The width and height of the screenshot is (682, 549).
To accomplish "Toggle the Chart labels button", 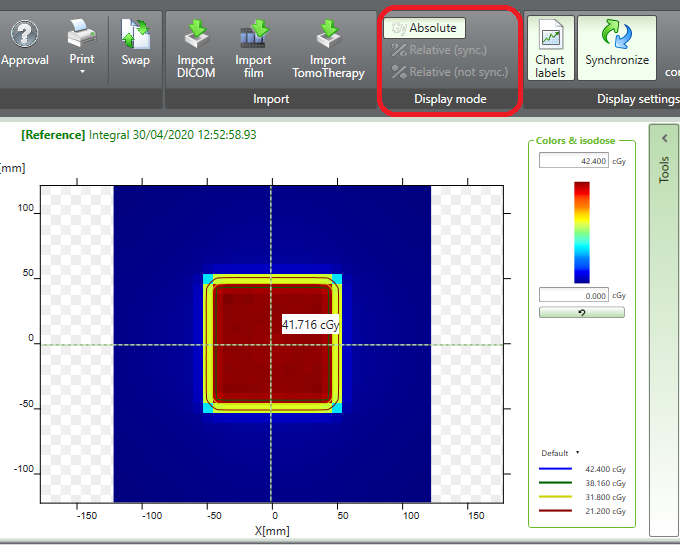I will click(551, 48).
